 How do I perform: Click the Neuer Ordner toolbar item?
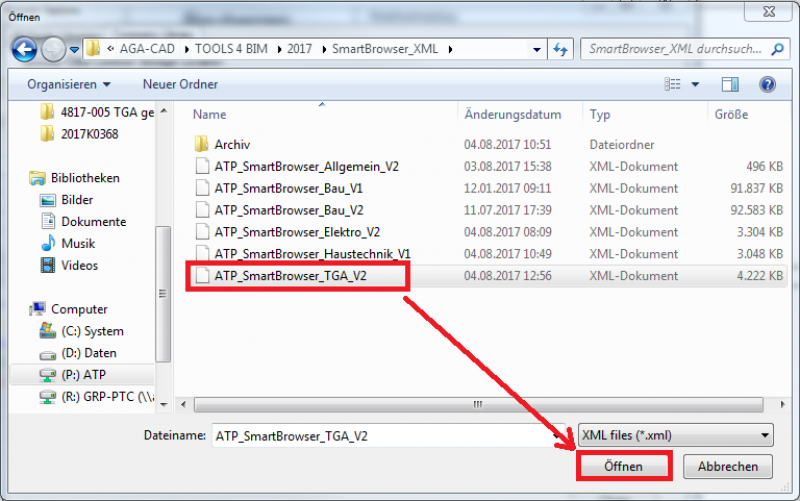[180, 85]
